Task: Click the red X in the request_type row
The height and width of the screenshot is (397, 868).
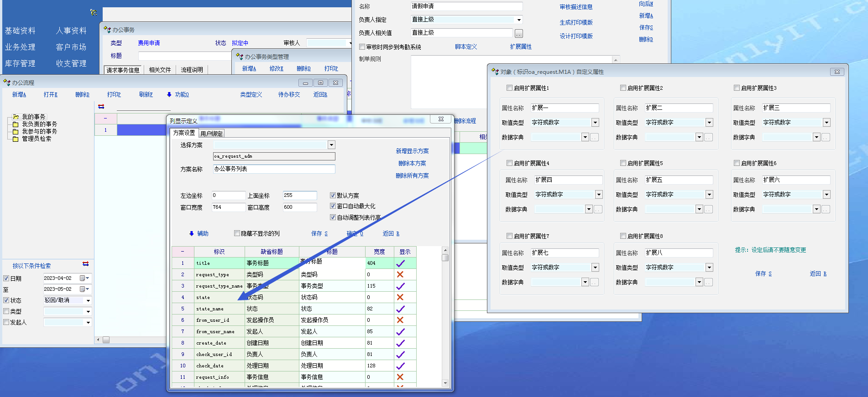Action: pos(400,274)
